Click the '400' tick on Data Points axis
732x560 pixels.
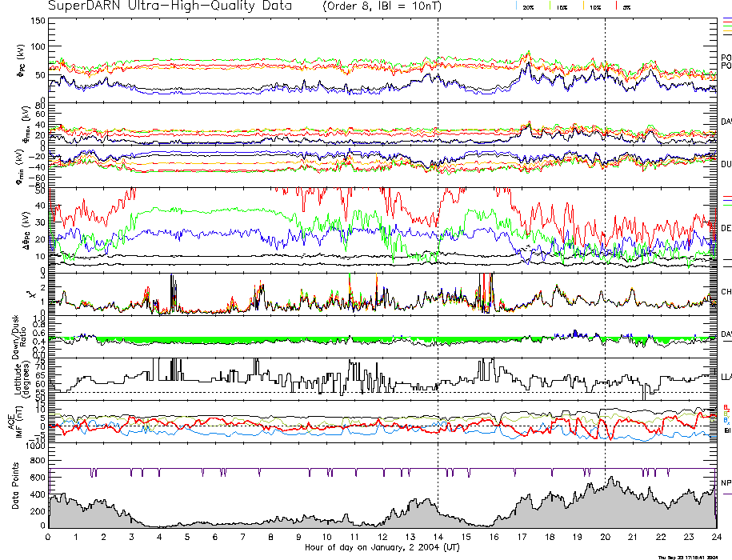38,494
